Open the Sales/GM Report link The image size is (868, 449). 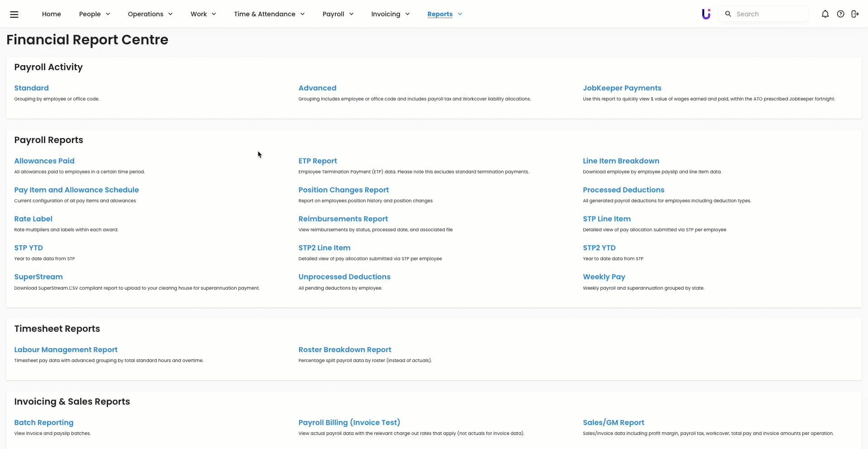click(x=613, y=422)
